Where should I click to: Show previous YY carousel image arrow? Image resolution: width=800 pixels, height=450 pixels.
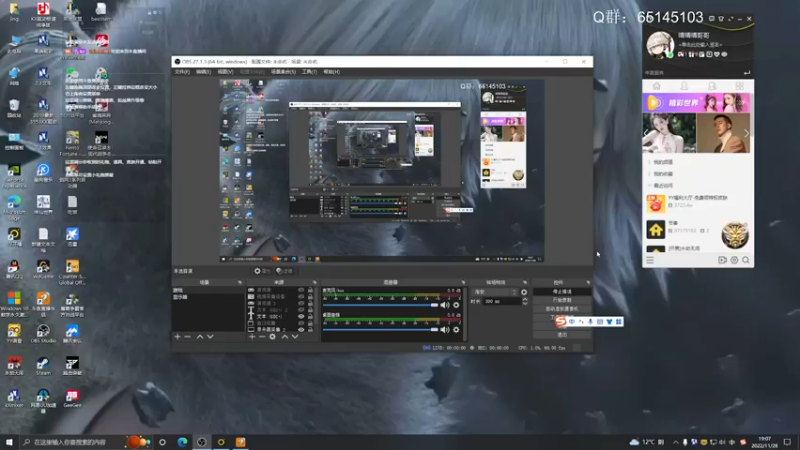tap(646, 133)
